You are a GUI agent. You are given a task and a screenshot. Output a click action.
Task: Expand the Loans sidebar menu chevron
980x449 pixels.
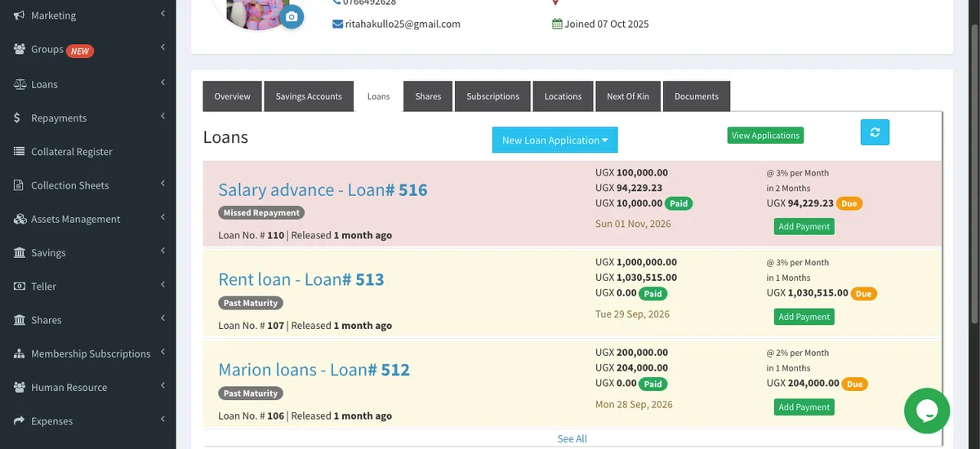[x=163, y=82]
